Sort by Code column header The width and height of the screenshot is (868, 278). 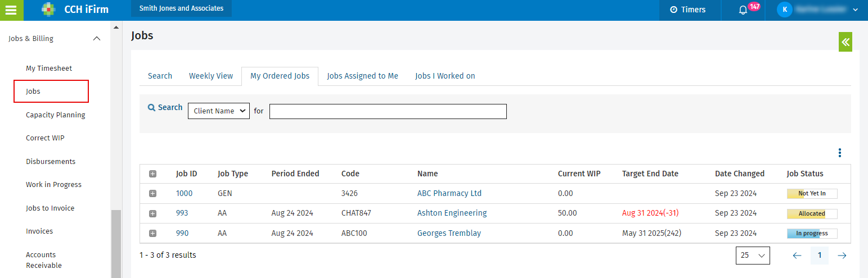[350, 174]
